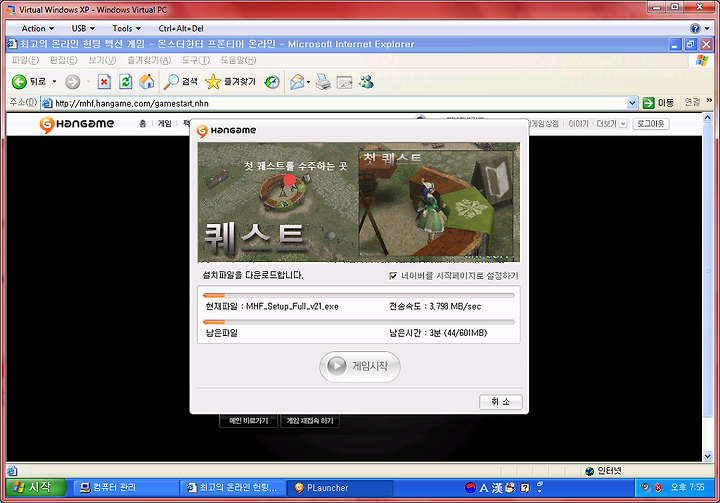Click the address URL input field

coord(340,103)
